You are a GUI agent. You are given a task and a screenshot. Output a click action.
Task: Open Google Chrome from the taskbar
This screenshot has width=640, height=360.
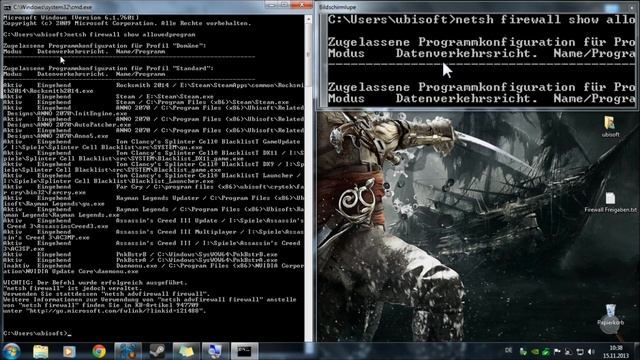(x=99, y=351)
